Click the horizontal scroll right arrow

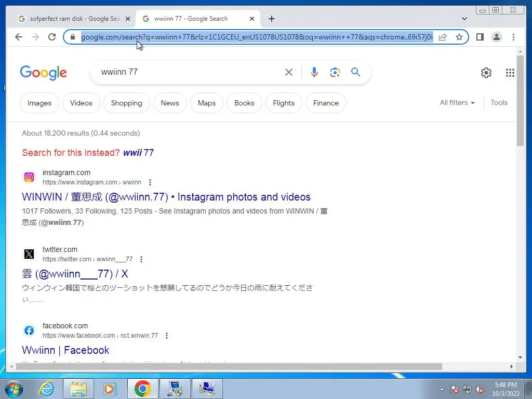point(512,366)
